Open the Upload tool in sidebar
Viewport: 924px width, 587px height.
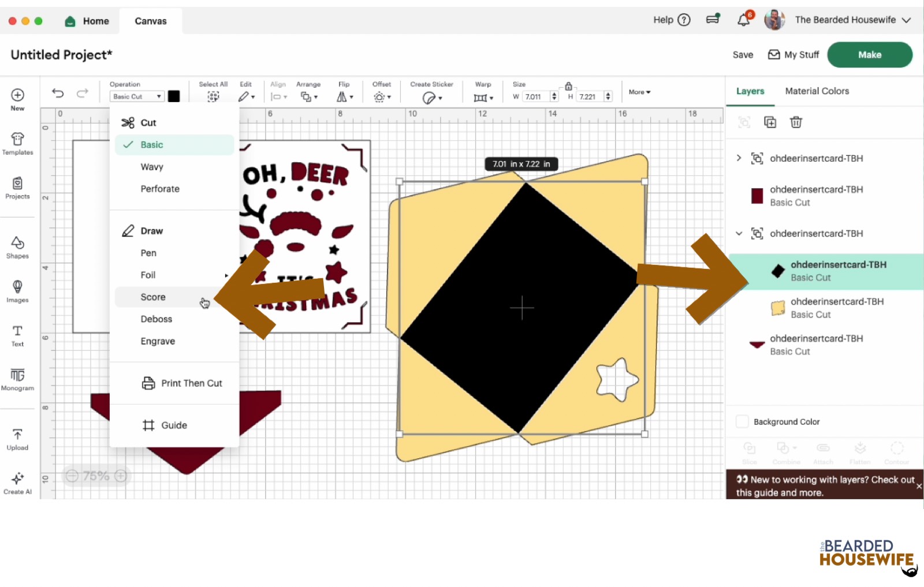coord(17,439)
